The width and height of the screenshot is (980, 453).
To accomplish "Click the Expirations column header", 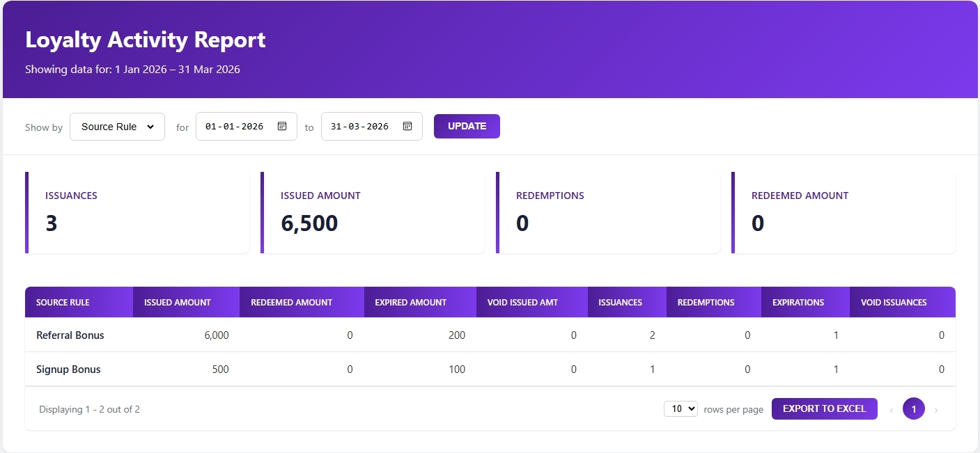I will tap(798, 303).
